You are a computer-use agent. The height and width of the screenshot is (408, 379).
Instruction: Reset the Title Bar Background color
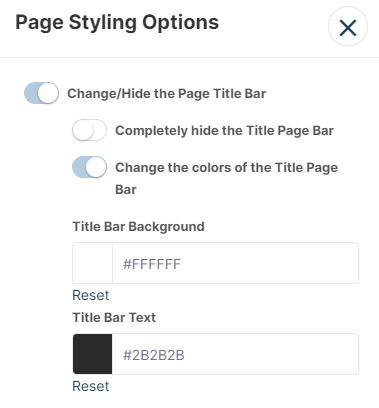point(91,295)
